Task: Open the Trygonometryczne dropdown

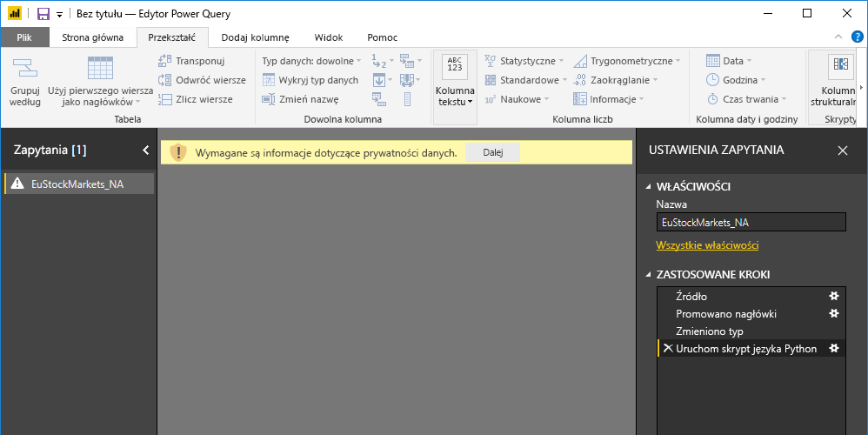Action: (x=626, y=61)
